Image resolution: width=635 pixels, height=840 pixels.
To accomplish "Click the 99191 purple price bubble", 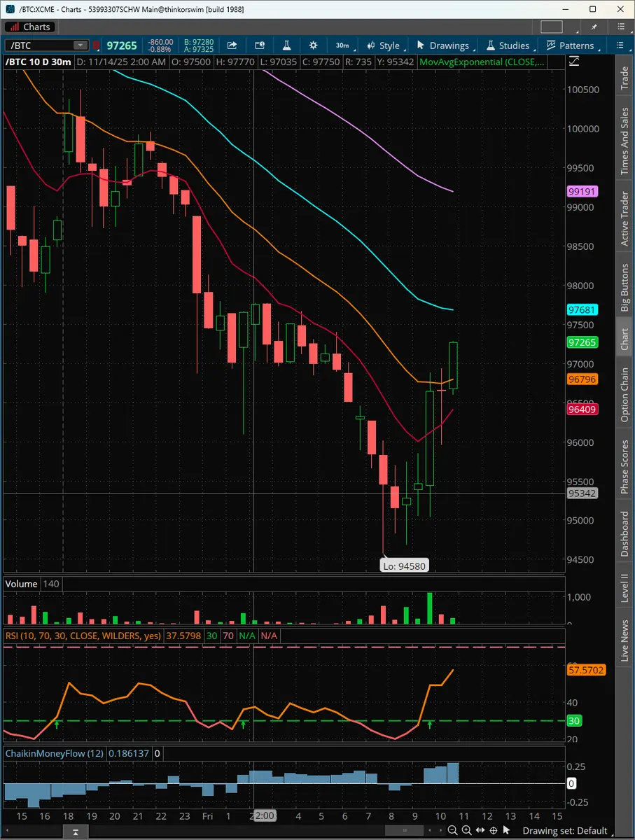I will coord(581,190).
